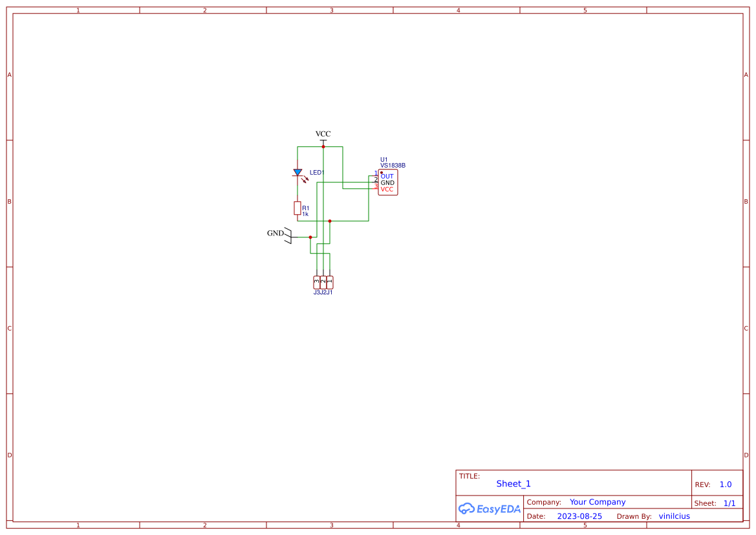Click the LED1 reference designator text
This screenshot has height=535, width=756.
click(318, 172)
